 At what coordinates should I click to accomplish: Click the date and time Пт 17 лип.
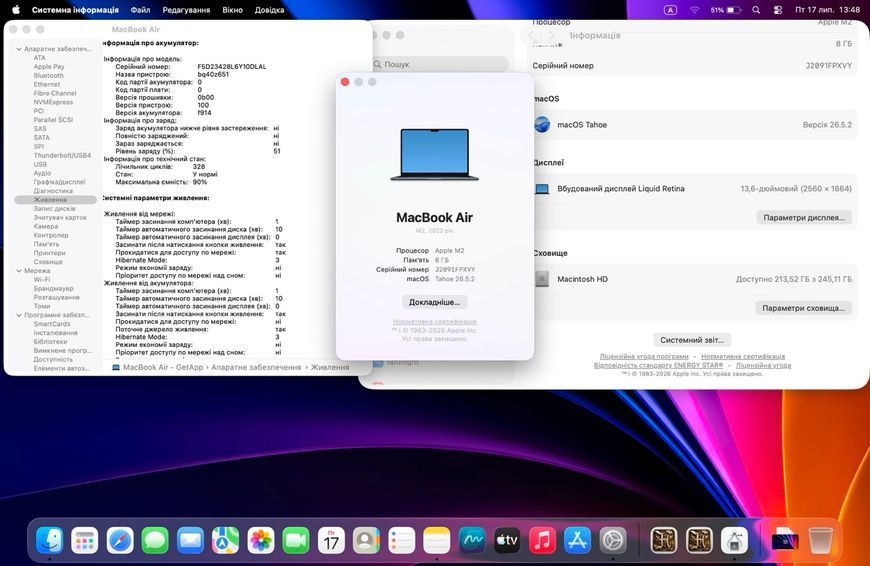827,9
